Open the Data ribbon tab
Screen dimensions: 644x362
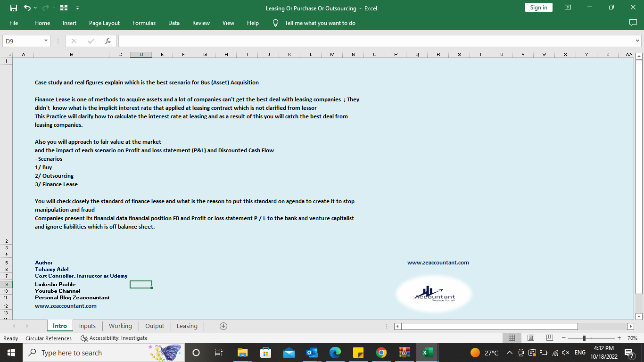(174, 23)
